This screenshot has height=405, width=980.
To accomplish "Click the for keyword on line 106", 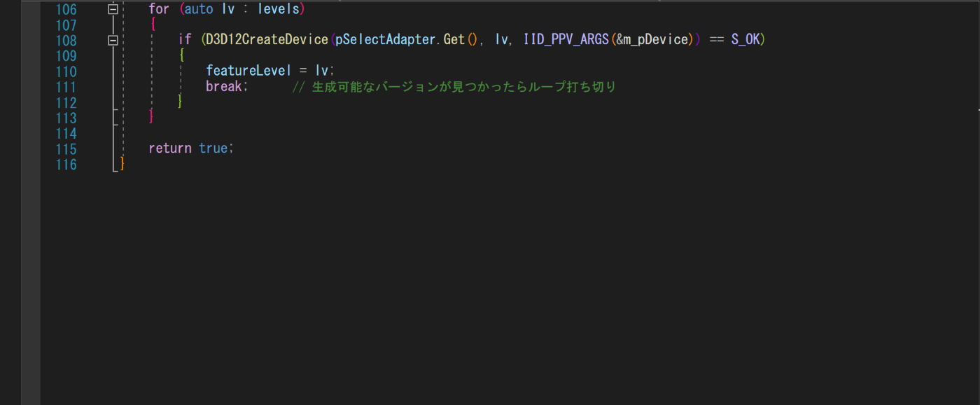I will tap(159, 10).
